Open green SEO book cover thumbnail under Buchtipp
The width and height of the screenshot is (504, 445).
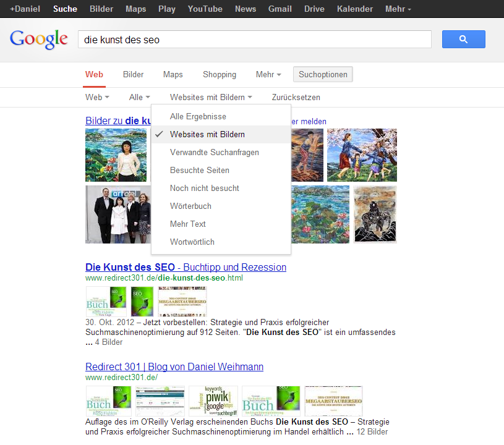pyautogui.click(x=142, y=302)
